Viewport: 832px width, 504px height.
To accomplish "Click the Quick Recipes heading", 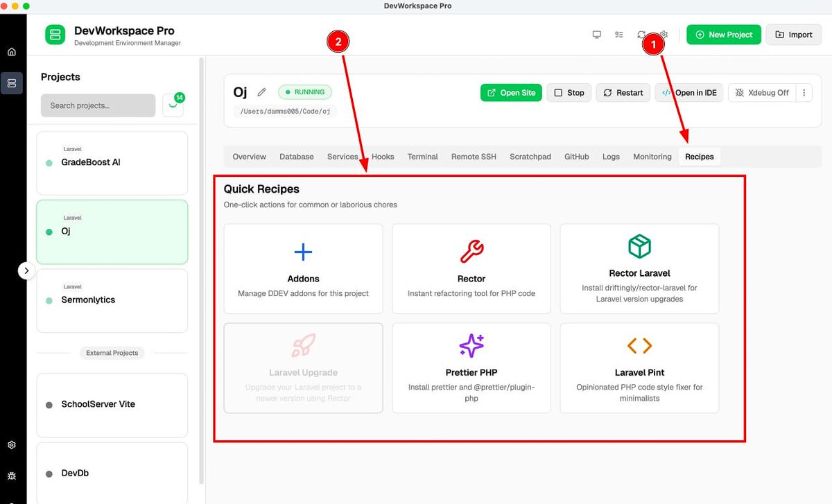I will coord(261,189).
